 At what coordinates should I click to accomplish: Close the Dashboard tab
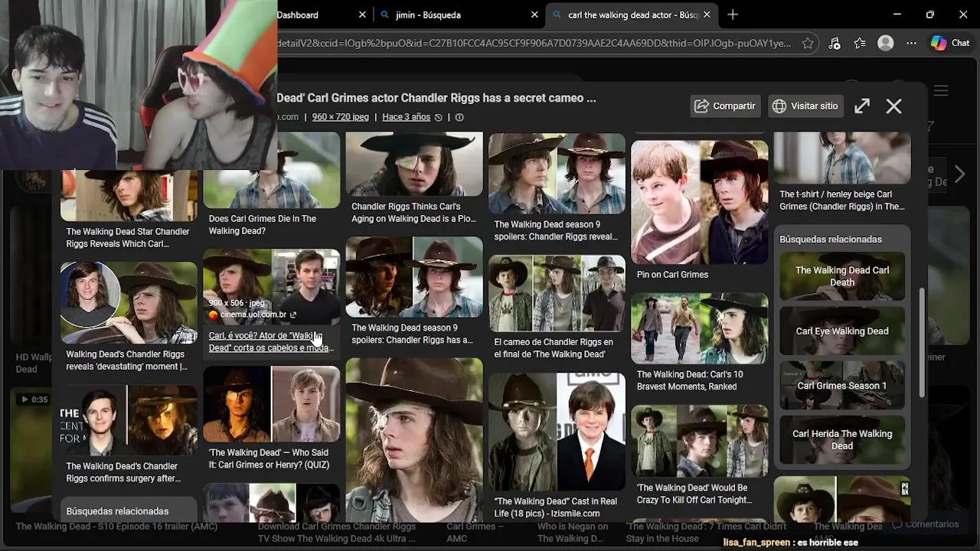coord(362,15)
